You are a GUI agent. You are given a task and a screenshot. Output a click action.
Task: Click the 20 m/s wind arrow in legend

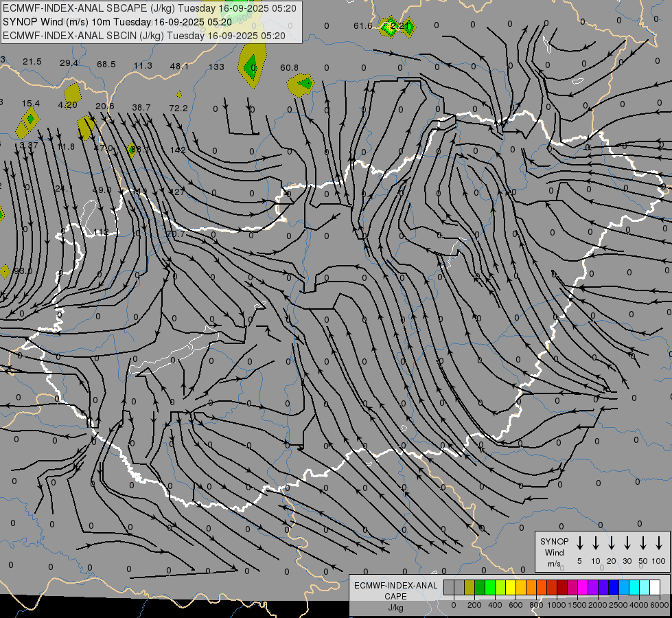point(612,543)
